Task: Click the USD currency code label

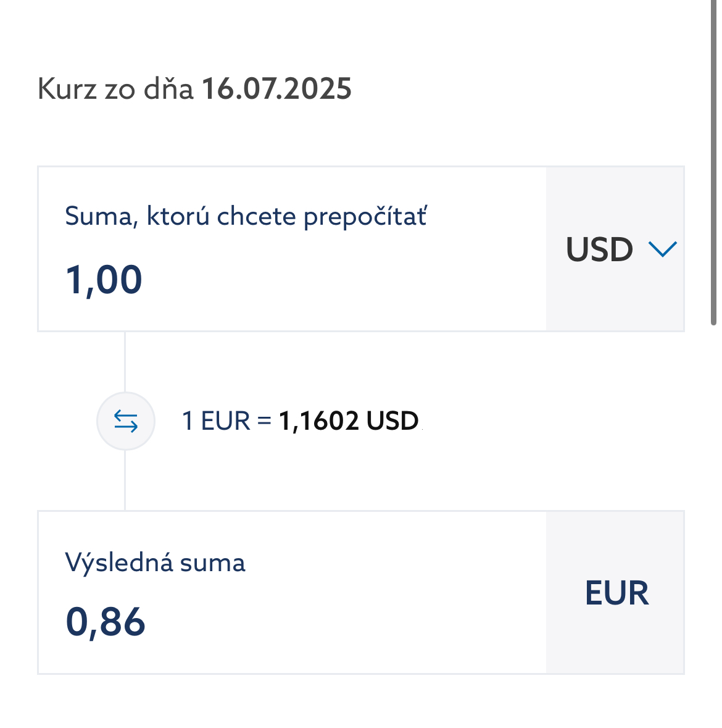Action: click(x=599, y=249)
